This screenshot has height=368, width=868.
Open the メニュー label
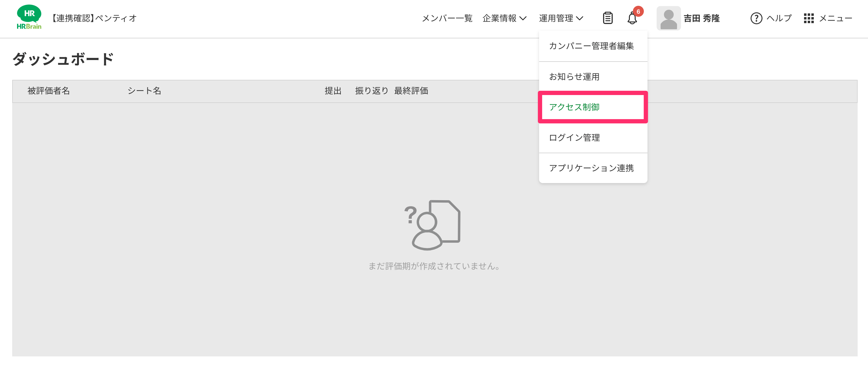[x=835, y=18]
